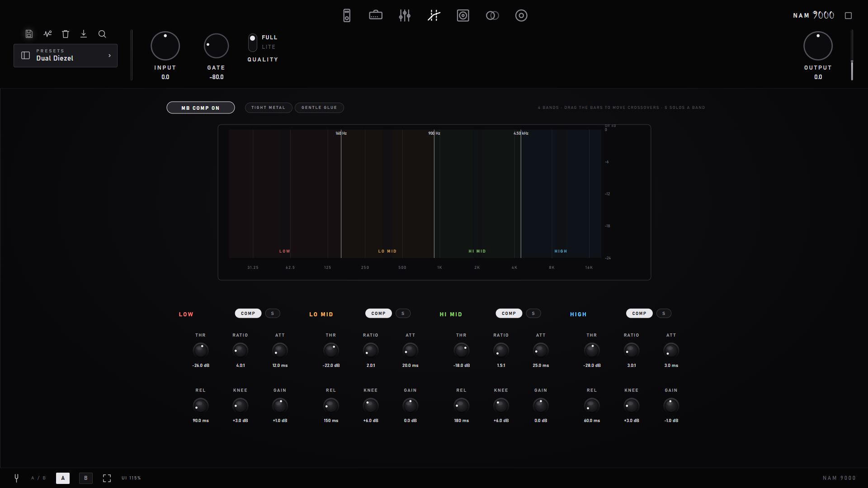Click the LO MID band ATT knob
Image resolution: width=868 pixels, height=488 pixels.
410,350
